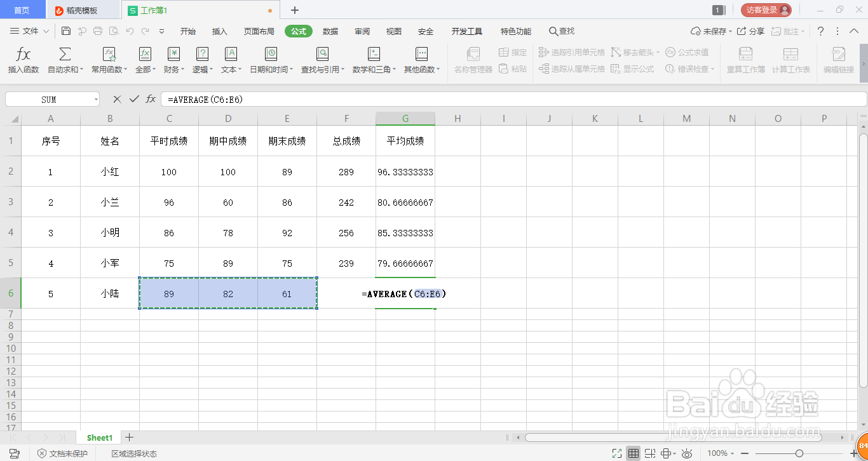The image size is (868, 461).
Task: Click the 分享 share button
Action: pyautogui.click(x=753, y=30)
